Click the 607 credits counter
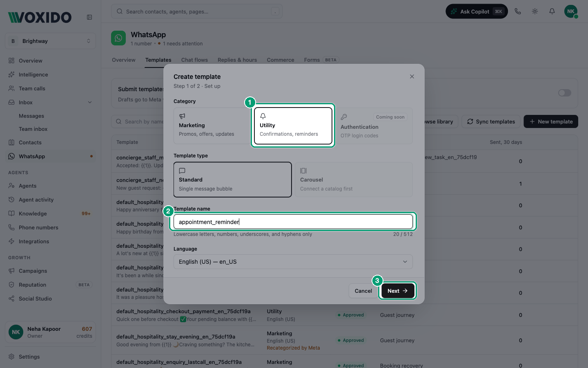 coord(85,332)
